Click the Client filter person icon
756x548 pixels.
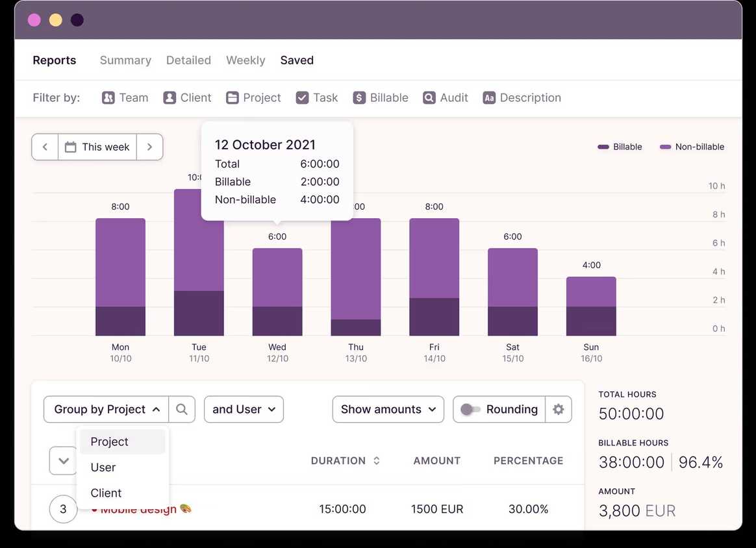click(x=170, y=98)
